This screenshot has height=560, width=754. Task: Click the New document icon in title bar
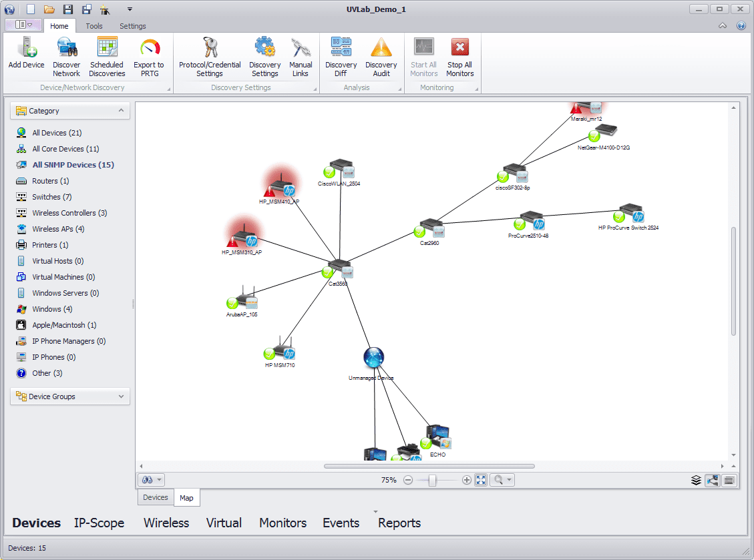point(31,9)
